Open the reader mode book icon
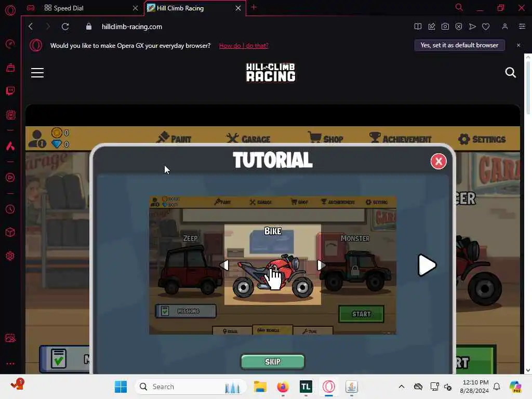 point(418,26)
